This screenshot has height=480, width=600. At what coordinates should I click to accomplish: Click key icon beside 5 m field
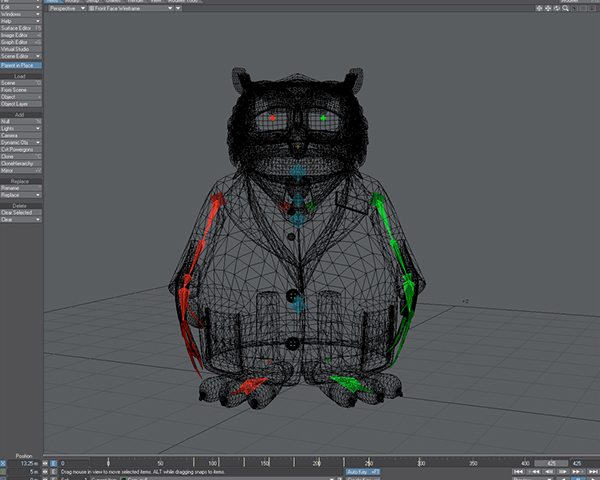pos(45,472)
